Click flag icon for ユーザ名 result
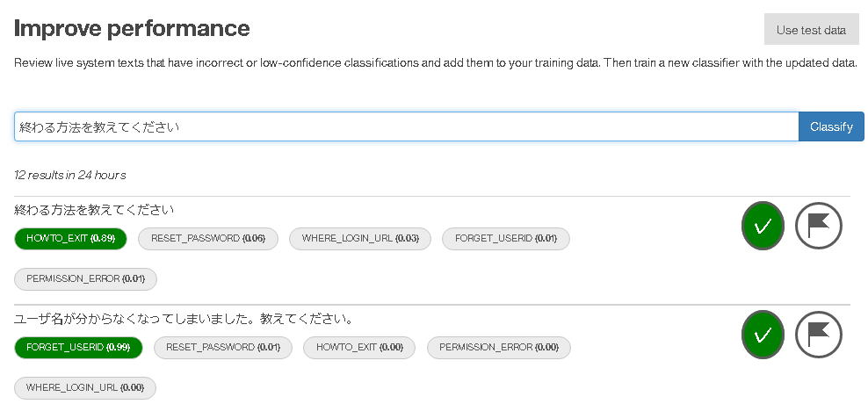Viewport: 868px width, 404px height. (x=818, y=335)
